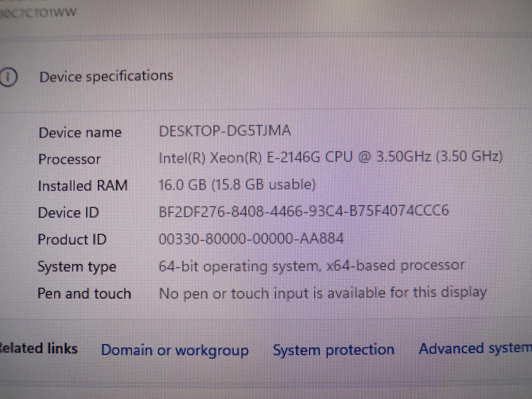Image resolution: width=532 pixels, height=399 pixels.
Task: Click the Device ID label
Action: (x=68, y=213)
